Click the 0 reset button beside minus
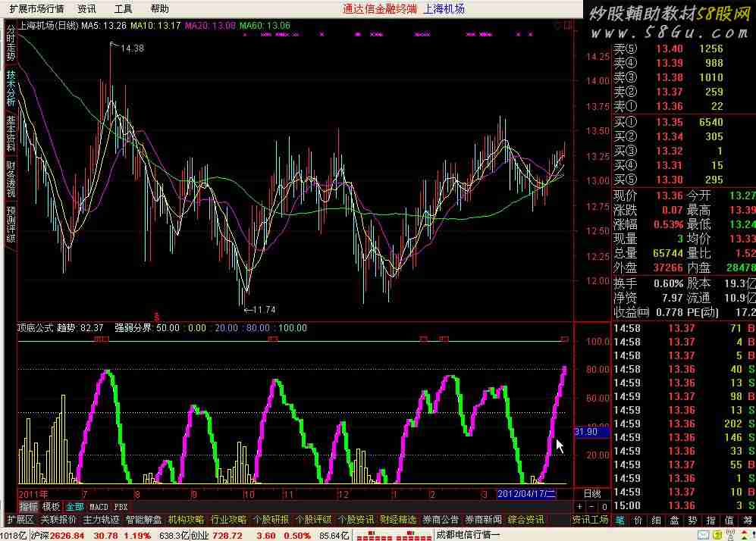Image resolution: width=756 pixels, height=541 pixels. [604, 507]
